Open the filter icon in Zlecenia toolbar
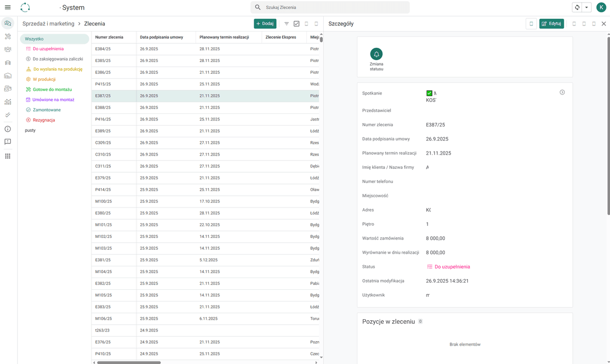 point(287,24)
